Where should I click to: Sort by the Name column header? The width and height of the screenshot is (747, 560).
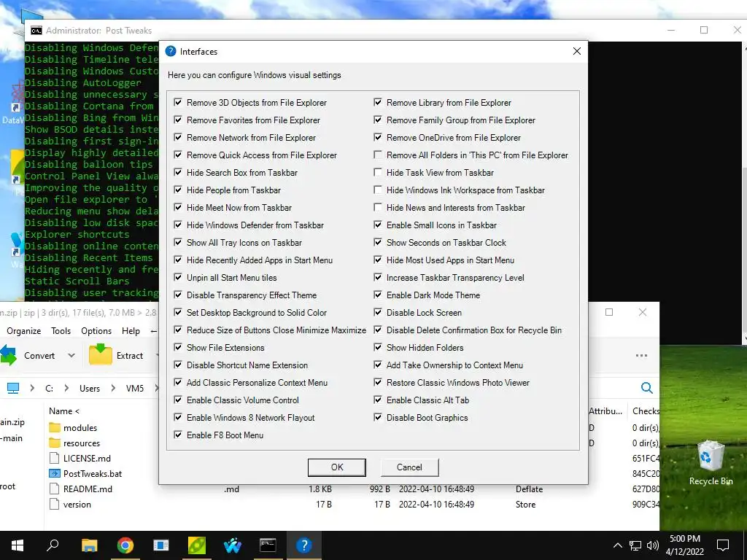pyautogui.click(x=64, y=411)
